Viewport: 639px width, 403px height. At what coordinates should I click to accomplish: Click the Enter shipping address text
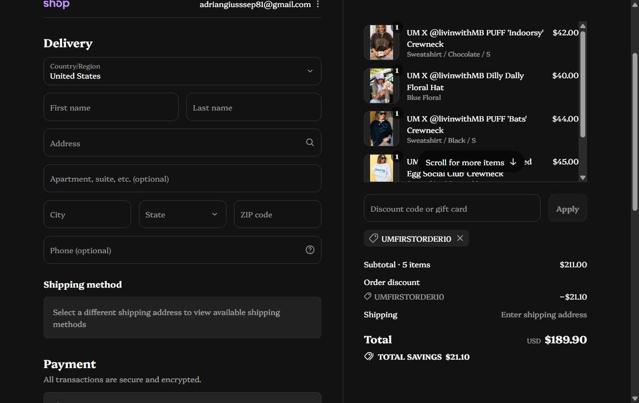pyautogui.click(x=544, y=315)
